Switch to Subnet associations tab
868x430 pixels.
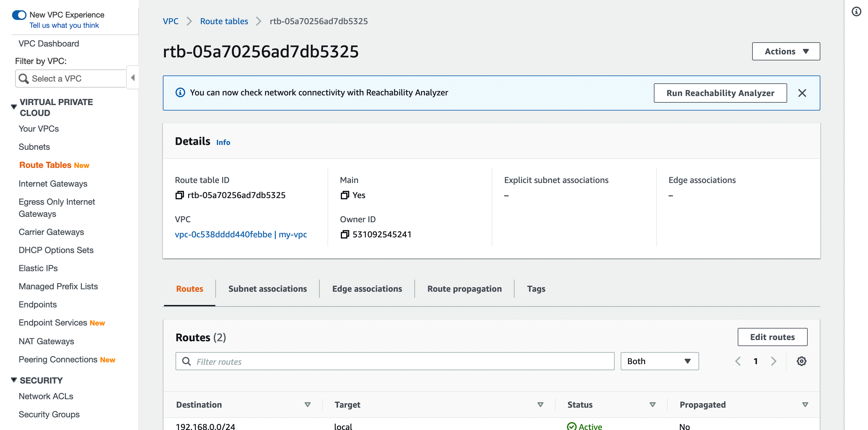pyautogui.click(x=268, y=288)
